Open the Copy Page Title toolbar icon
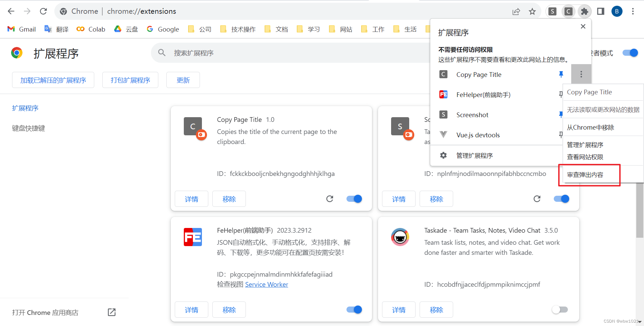Screen dimensions: 644x326 click(568, 11)
